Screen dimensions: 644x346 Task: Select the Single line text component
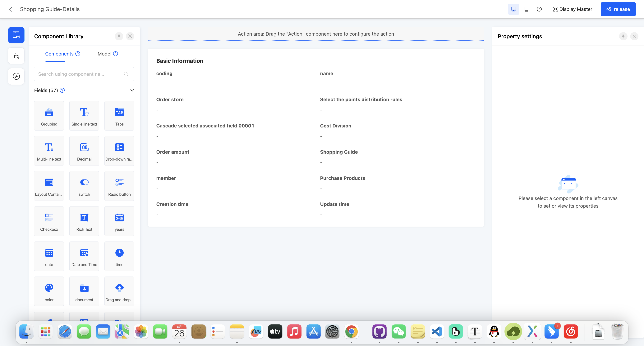[x=84, y=116]
